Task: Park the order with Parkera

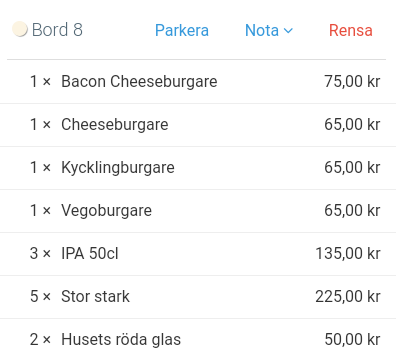Action: 182,30
